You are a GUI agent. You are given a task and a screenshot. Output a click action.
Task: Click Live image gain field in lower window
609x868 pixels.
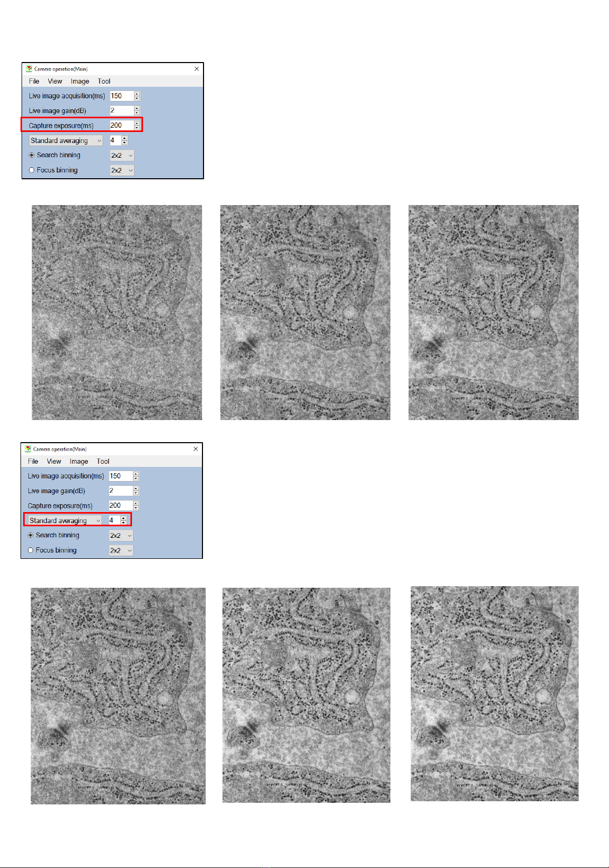tap(120, 491)
